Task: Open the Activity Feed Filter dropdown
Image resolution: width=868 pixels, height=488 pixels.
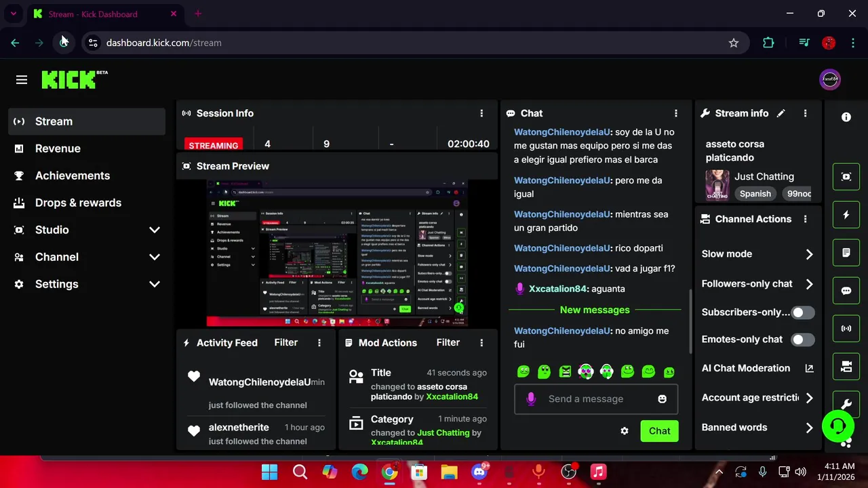Action: tap(285, 343)
